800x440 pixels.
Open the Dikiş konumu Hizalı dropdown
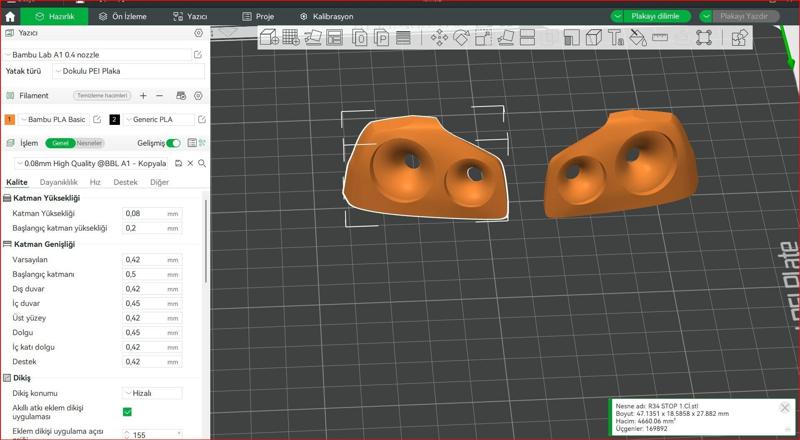click(x=151, y=393)
